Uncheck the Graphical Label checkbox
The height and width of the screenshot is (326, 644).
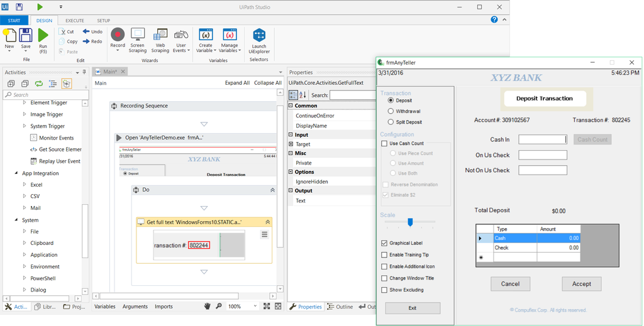coord(384,243)
